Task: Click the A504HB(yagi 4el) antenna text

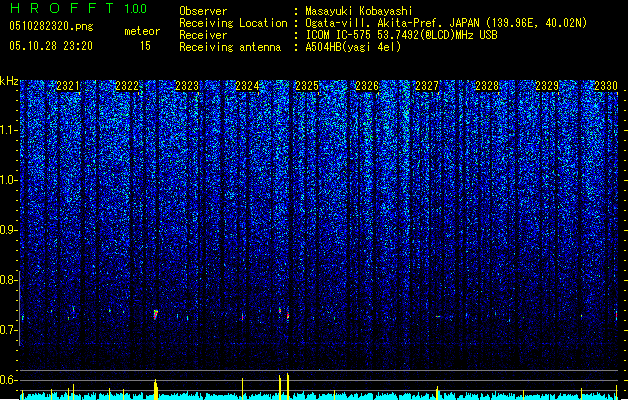Action: pos(353,47)
